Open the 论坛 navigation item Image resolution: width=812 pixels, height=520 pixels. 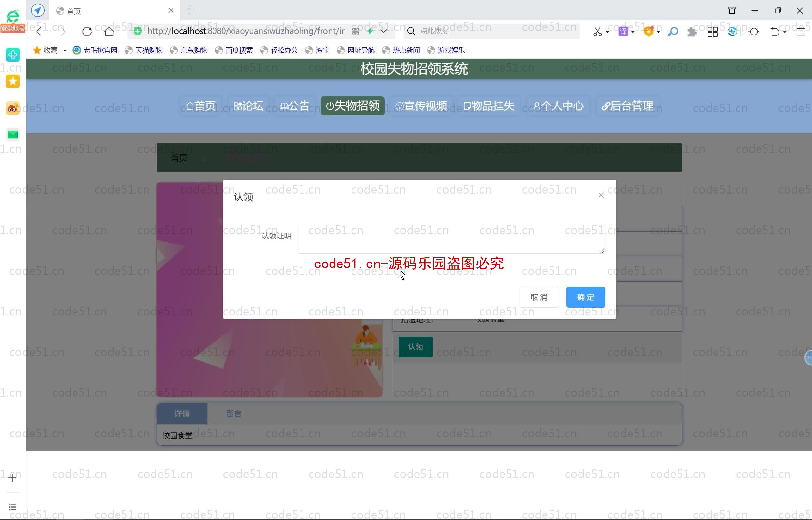tap(248, 106)
